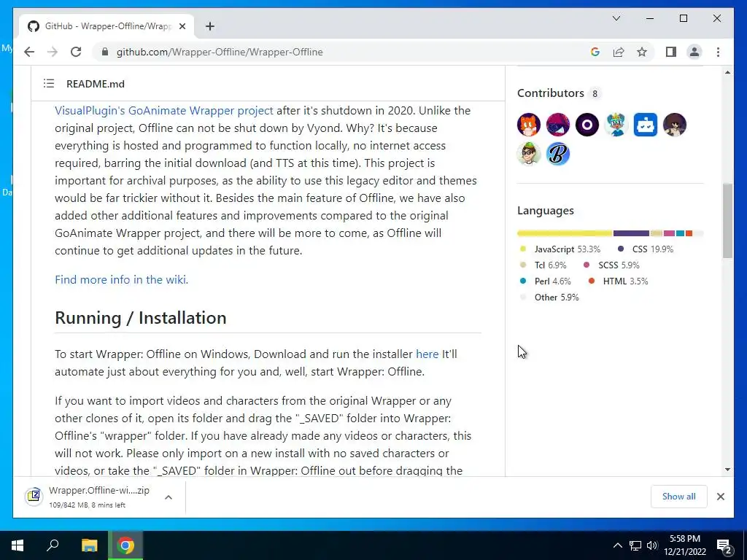Click Show all downloads button

(679, 497)
